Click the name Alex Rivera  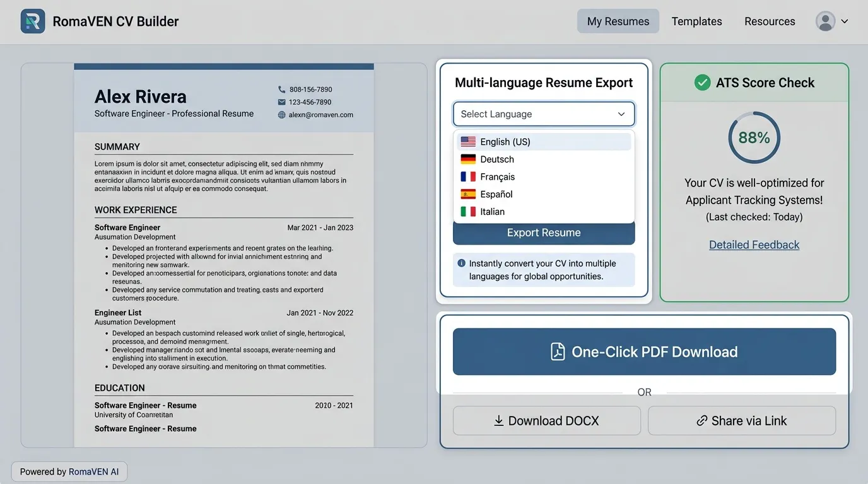pyautogui.click(x=141, y=96)
